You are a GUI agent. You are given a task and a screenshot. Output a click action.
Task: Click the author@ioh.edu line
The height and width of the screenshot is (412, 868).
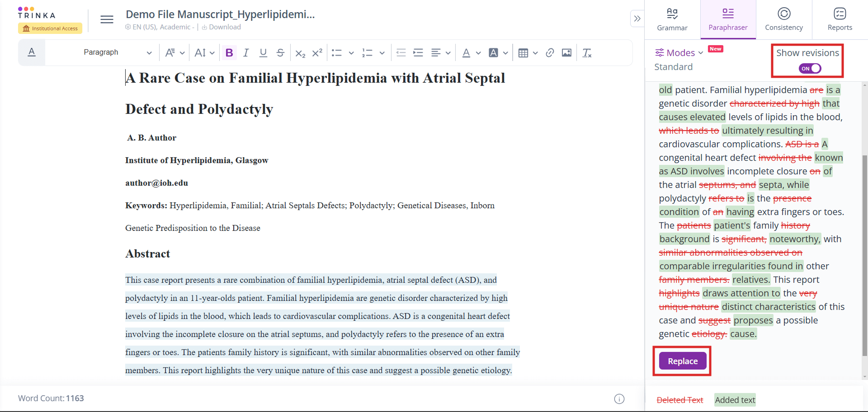pyautogui.click(x=156, y=183)
